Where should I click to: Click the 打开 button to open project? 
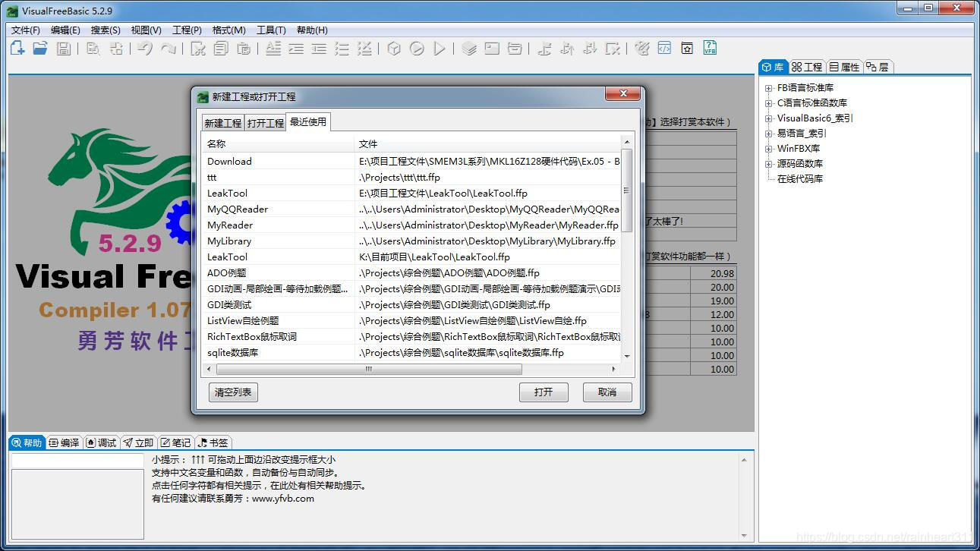point(544,392)
